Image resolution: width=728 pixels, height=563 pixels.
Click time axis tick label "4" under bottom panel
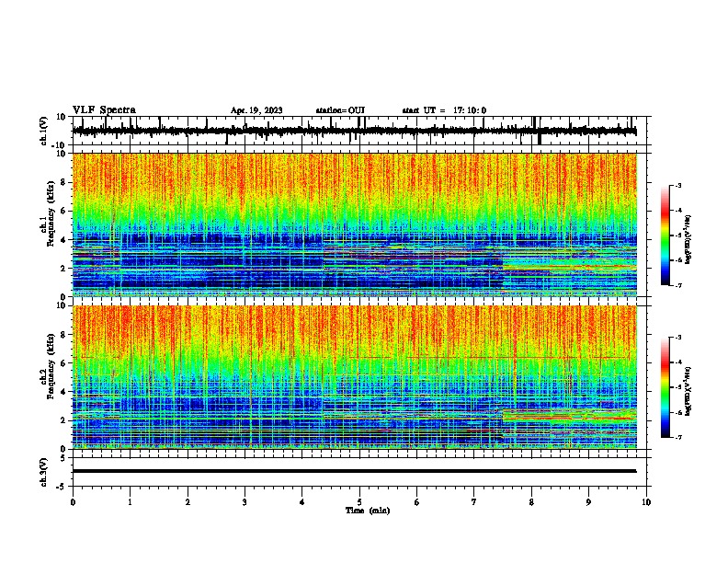click(302, 502)
